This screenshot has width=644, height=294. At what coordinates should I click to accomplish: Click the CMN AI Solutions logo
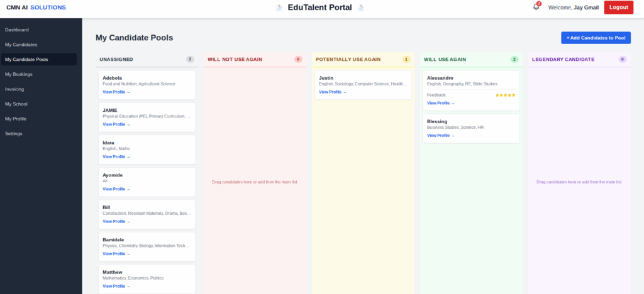pos(36,8)
